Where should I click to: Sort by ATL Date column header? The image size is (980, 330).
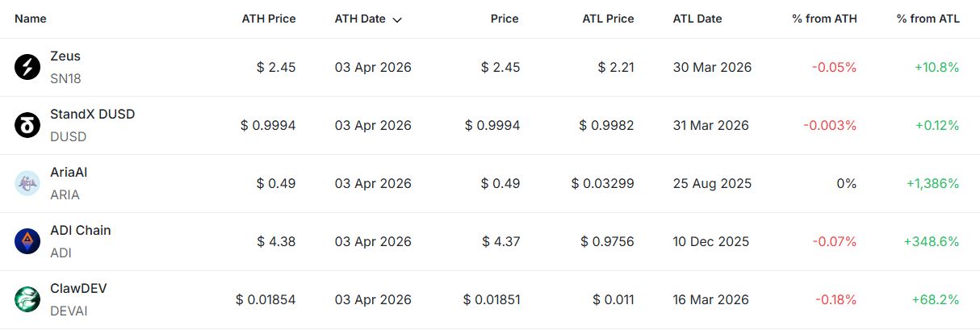pyautogui.click(x=697, y=19)
